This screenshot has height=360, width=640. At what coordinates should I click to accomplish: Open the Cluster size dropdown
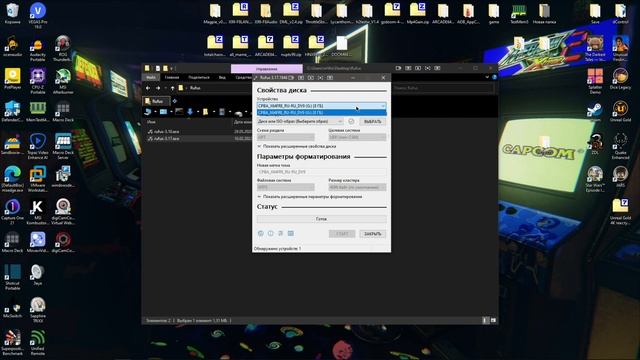click(357, 187)
